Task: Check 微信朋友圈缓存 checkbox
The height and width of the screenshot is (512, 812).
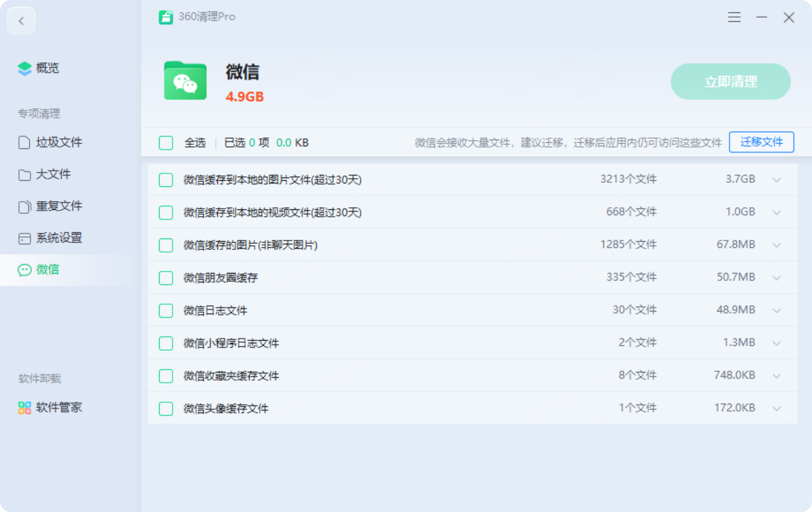Action: pos(166,278)
